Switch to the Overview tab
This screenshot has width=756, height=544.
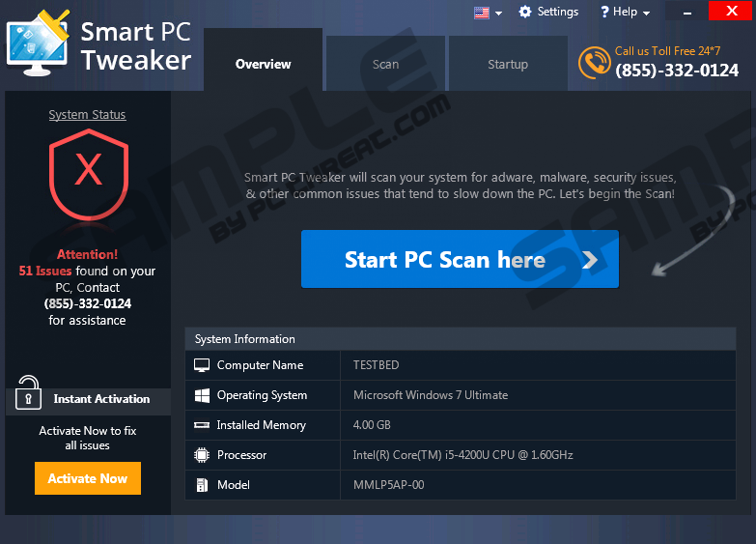[264, 60]
